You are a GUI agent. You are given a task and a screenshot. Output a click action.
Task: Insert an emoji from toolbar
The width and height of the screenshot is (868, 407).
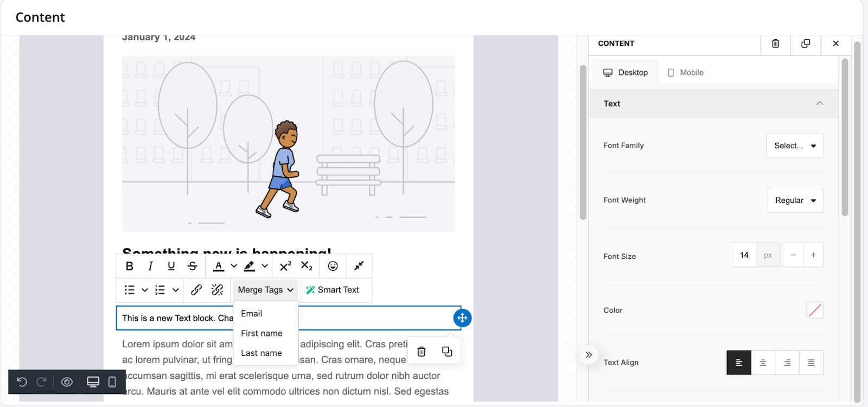[x=333, y=266]
